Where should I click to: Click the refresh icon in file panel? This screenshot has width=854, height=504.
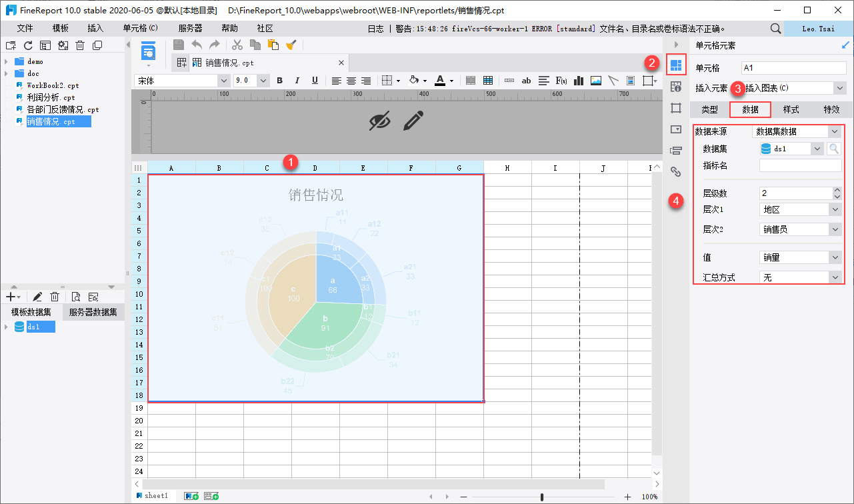coord(28,45)
